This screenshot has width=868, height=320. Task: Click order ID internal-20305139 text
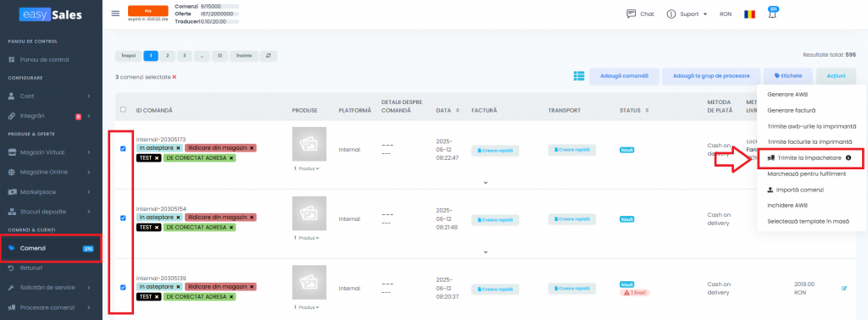point(161,278)
